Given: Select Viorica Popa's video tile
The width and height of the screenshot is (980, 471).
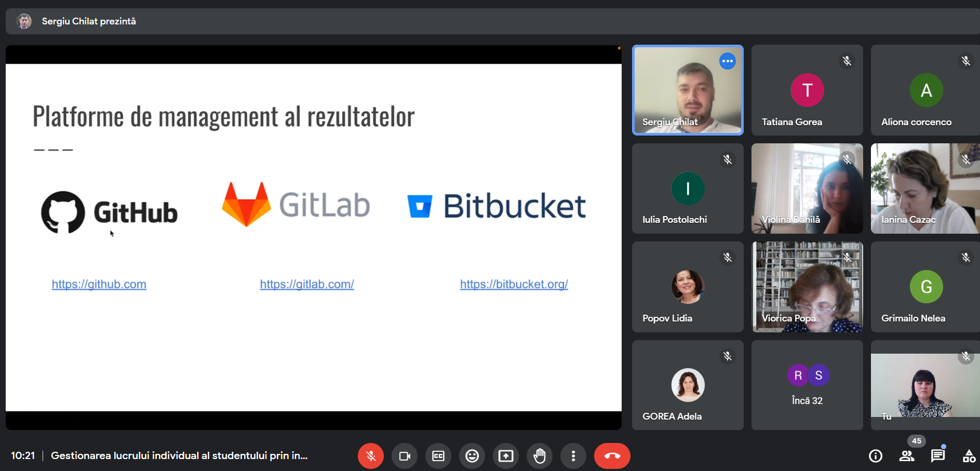Looking at the screenshot, I should [807, 287].
